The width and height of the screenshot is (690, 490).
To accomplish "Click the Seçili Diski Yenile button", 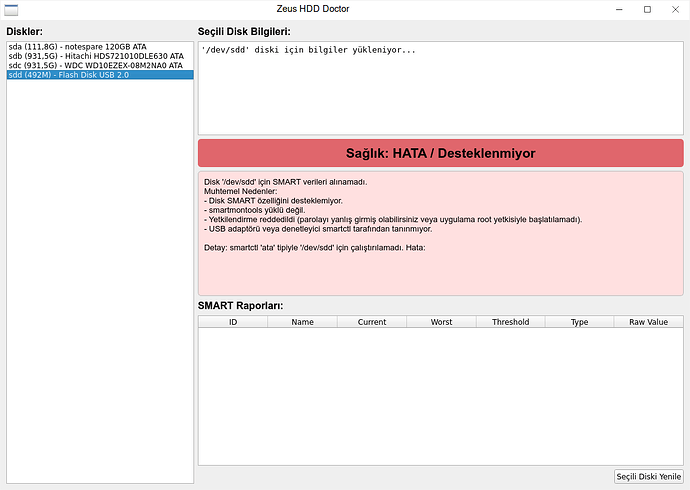I will coord(649,476).
